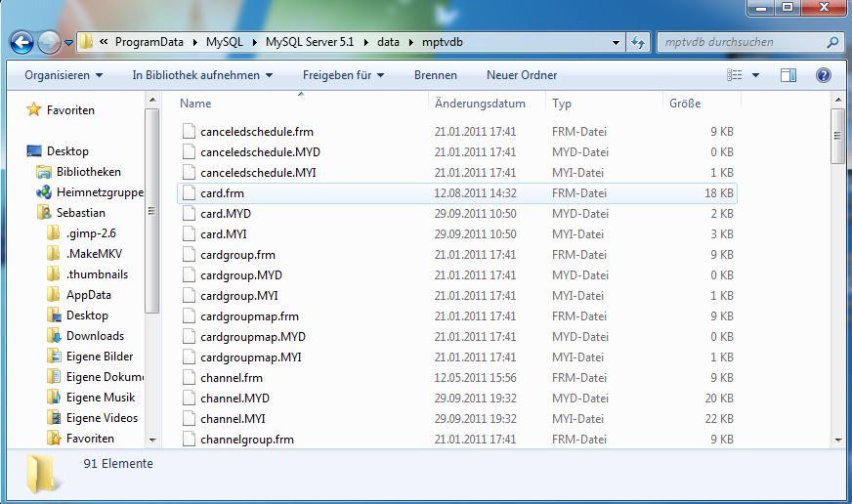
Task: Click the file icon of card.frm
Action: (190, 193)
